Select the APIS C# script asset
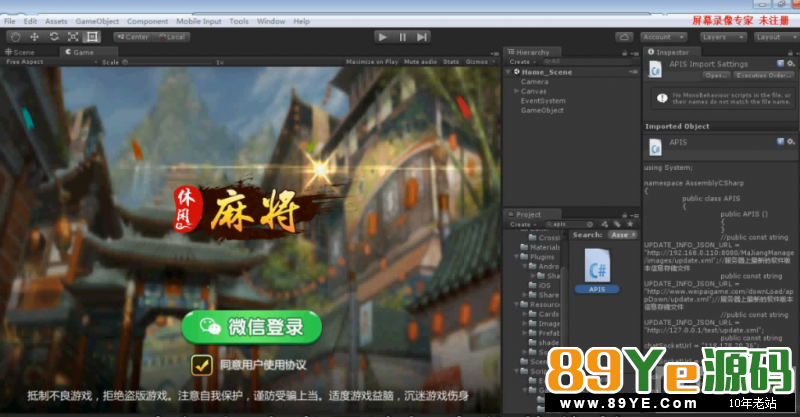This screenshot has width=800, height=417. coord(597,271)
